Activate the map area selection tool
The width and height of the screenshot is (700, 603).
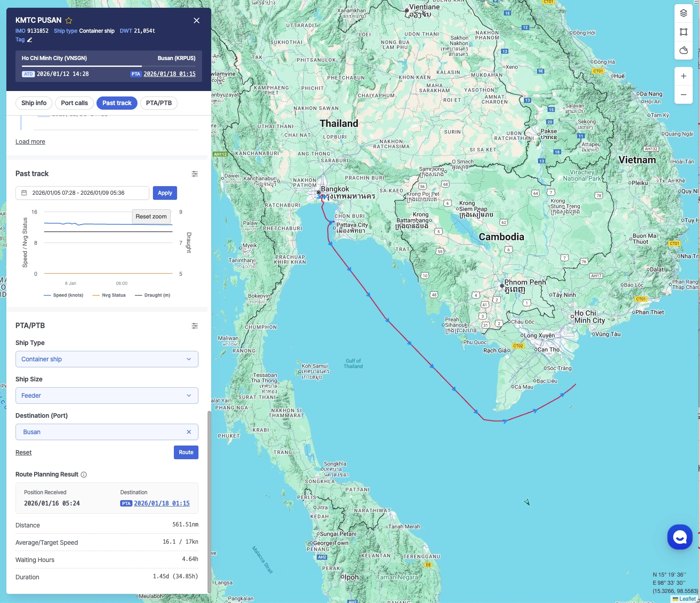[684, 32]
